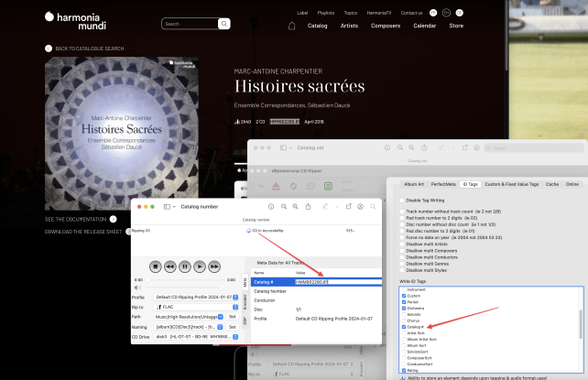Click the Eject disc icon in CD Ripper

tap(276, 186)
